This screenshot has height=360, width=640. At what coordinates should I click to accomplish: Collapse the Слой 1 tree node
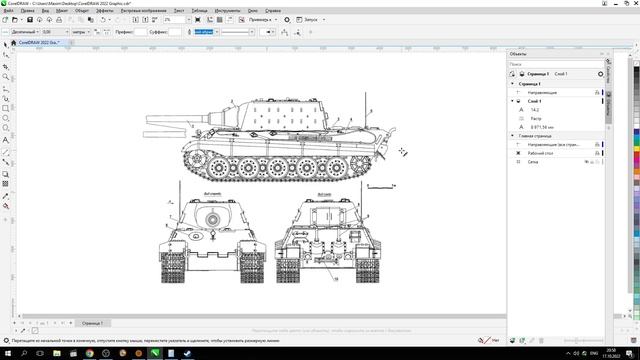pyautogui.click(x=513, y=101)
